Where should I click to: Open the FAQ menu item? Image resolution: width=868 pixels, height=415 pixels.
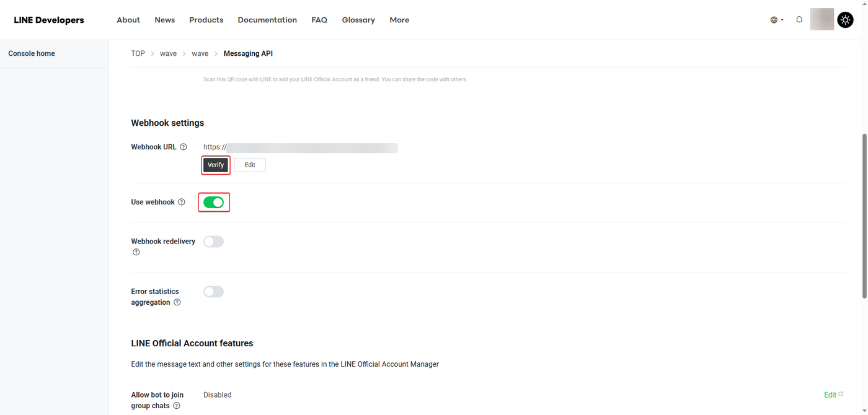coord(319,20)
